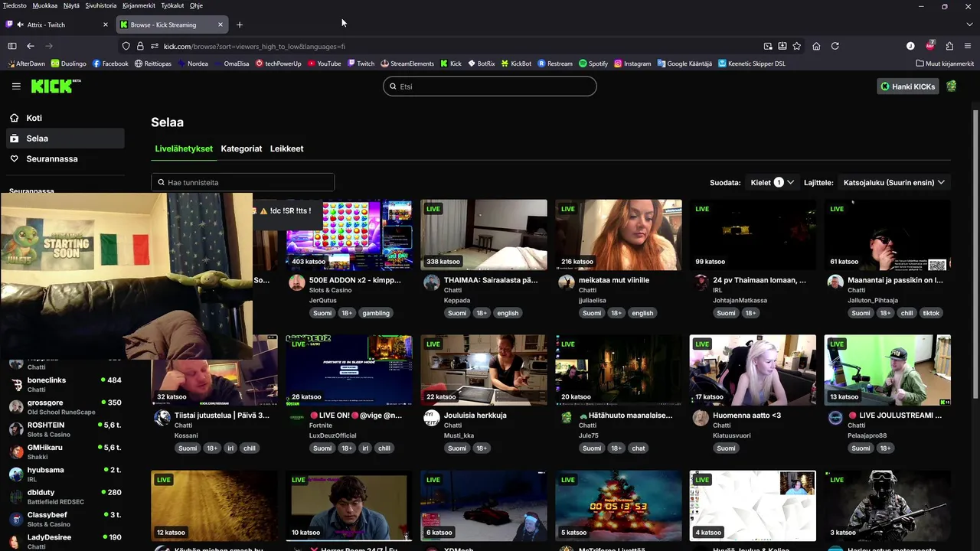Click JerQutus channel avatar
The image size is (980, 551).
click(x=297, y=282)
